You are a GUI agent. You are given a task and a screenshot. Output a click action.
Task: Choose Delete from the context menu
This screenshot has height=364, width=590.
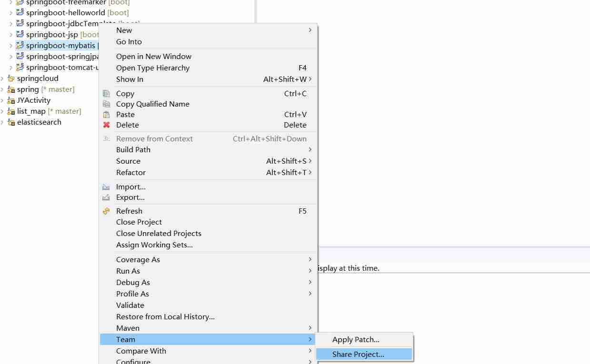[x=209, y=125]
